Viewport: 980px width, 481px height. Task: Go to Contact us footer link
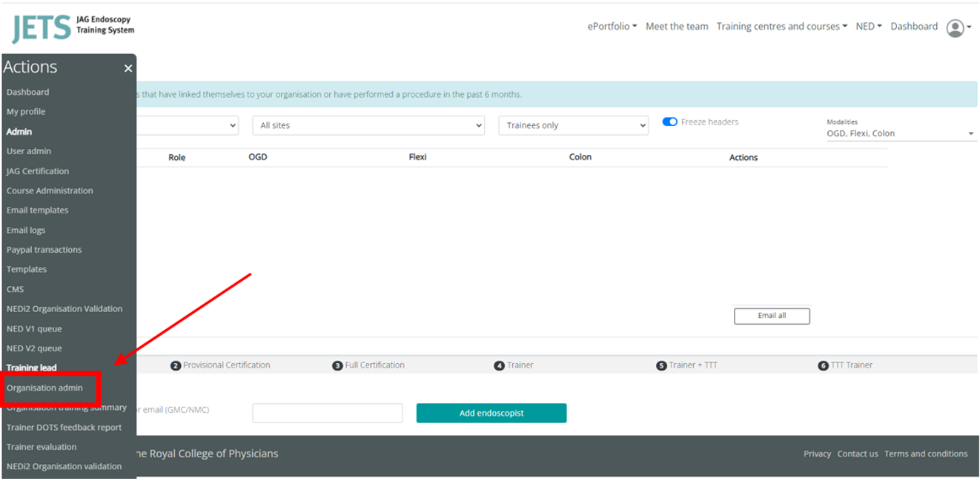point(857,454)
